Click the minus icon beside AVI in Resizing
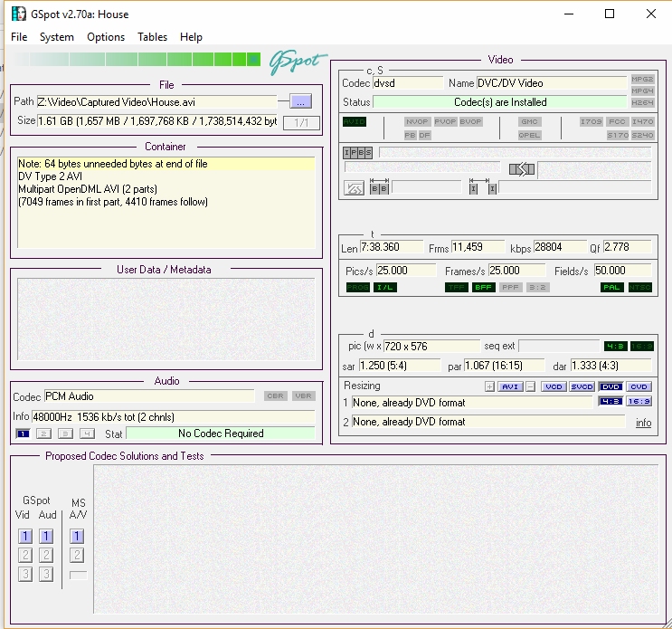 pos(531,386)
